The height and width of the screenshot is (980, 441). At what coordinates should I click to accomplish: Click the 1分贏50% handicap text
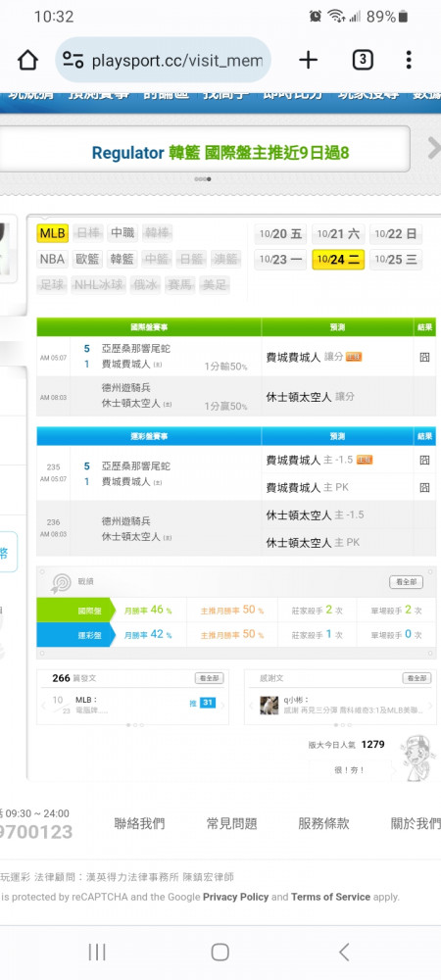click(x=225, y=407)
